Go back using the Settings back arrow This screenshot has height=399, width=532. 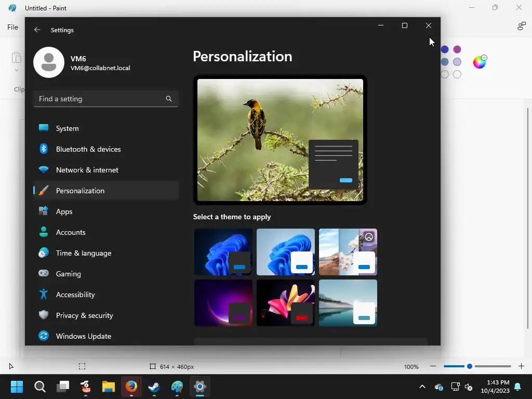coord(37,30)
